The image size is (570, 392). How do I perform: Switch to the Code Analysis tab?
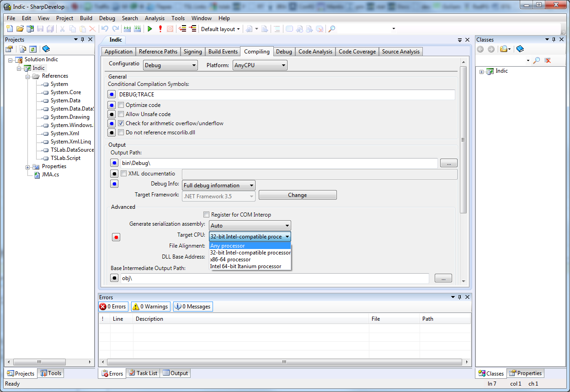click(x=315, y=52)
